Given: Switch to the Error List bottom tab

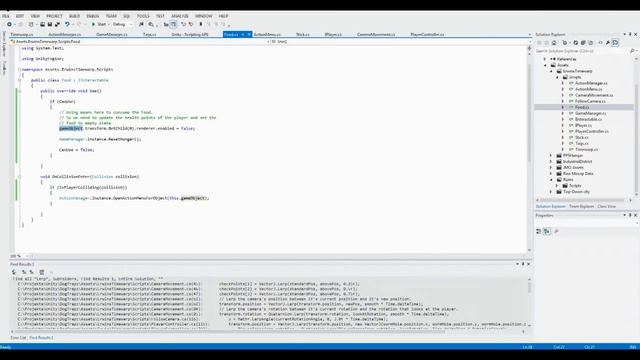Looking at the screenshot, I should click(x=18, y=338).
